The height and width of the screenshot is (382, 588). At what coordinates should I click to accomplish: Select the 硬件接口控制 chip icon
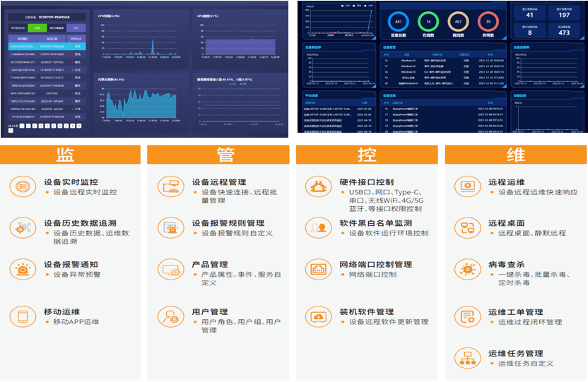(318, 186)
